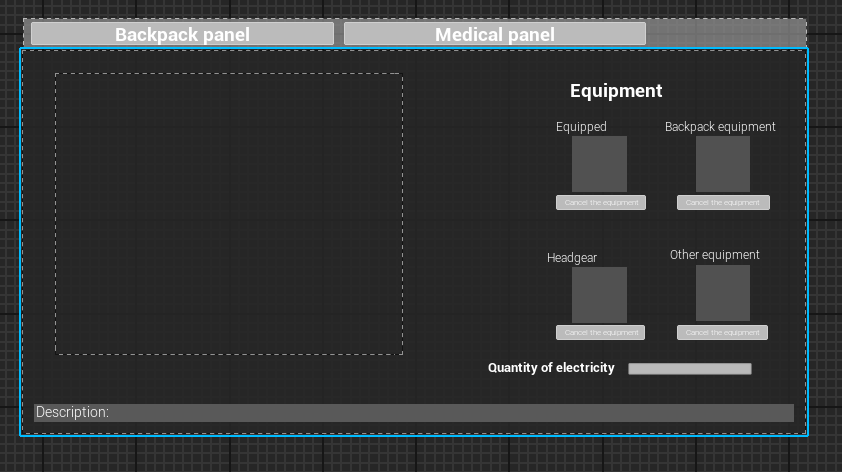Select the Equipped item slot image
Image resolution: width=842 pixels, height=472 pixels.
pos(599,164)
